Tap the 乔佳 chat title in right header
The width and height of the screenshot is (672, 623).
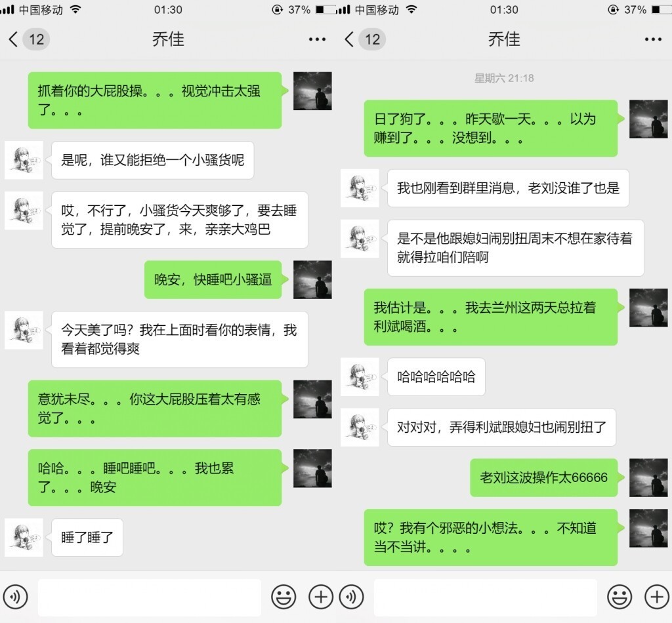(x=504, y=39)
